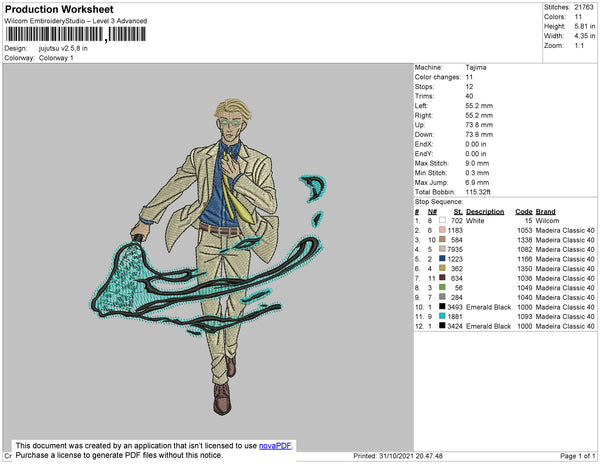Click the Zoom value '1:1'

(x=579, y=46)
